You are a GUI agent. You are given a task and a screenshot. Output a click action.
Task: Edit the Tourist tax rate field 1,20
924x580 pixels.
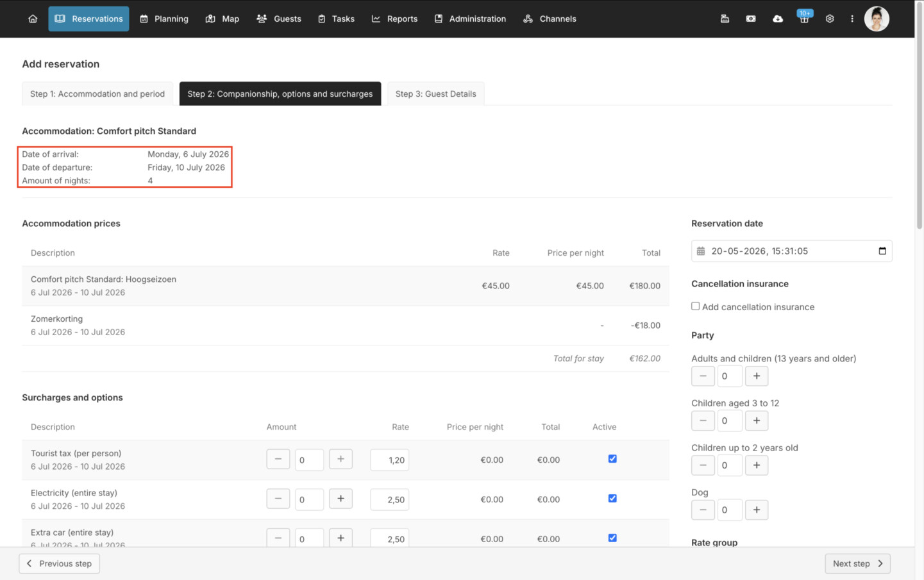point(389,460)
